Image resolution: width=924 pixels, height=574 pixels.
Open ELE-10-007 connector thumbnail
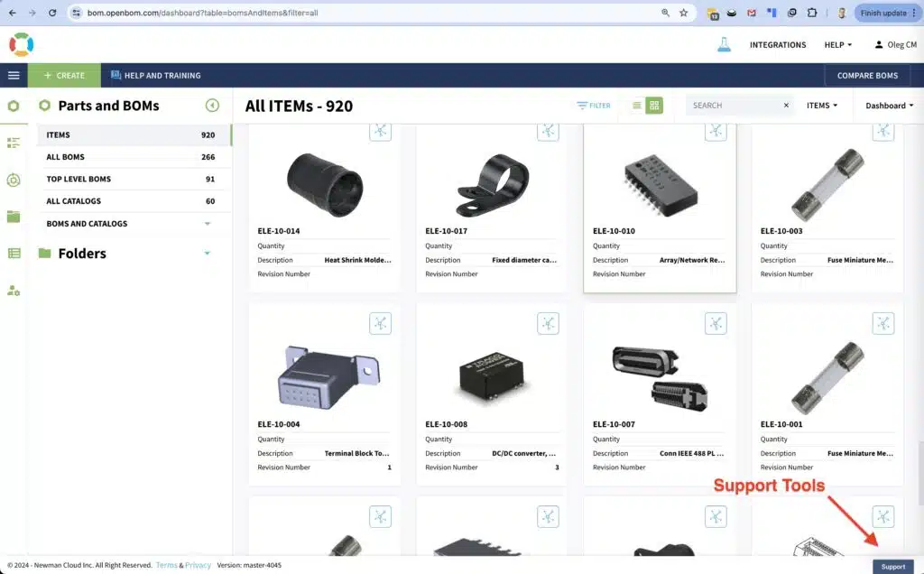pyautogui.click(x=660, y=378)
